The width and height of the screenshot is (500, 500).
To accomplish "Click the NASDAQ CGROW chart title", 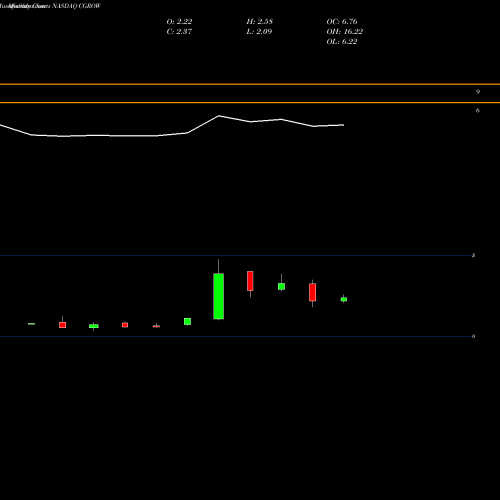I will [76, 6].
